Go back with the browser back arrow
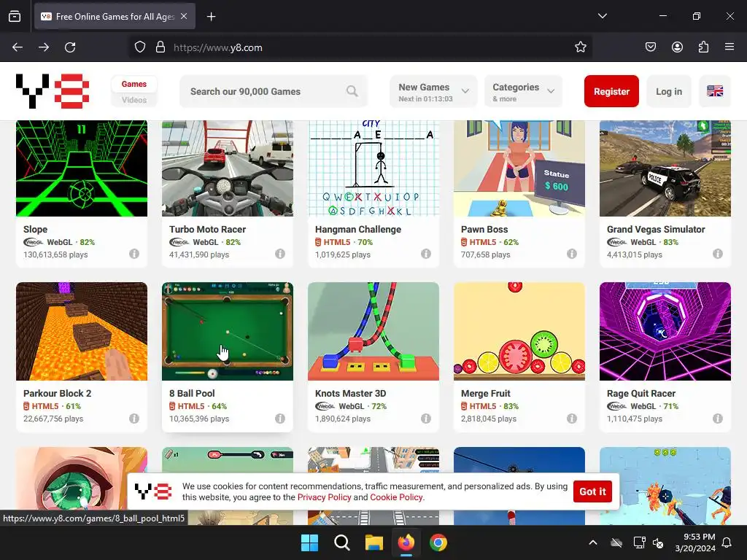Viewport: 747px width, 560px height. [x=18, y=47]
